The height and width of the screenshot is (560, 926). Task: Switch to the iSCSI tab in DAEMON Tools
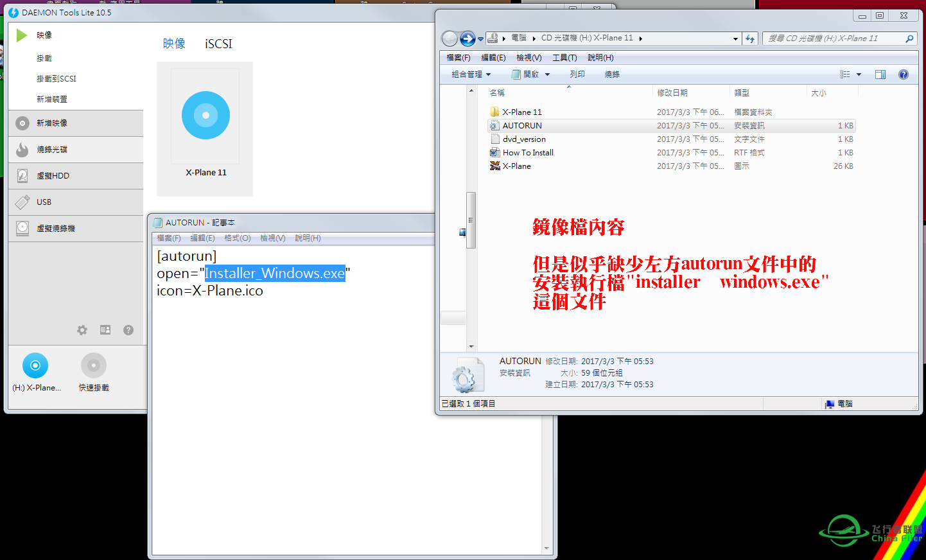coord(218,44)
